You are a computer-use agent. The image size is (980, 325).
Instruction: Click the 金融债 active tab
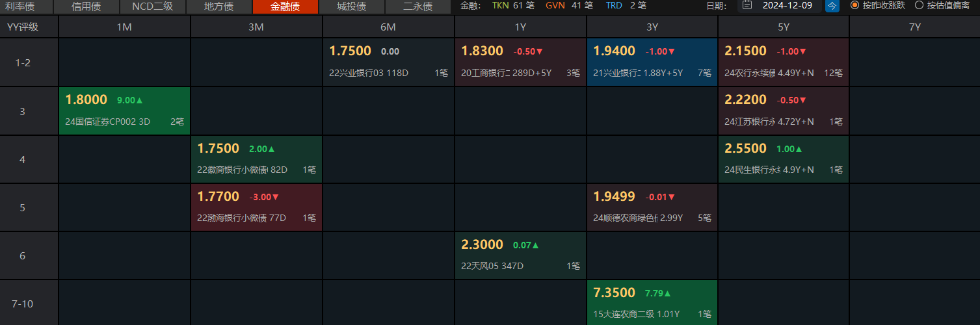click(x=285, y=6)
